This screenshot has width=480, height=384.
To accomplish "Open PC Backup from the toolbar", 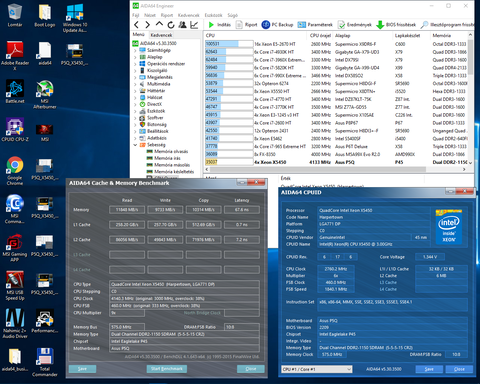I will (277, 25).
